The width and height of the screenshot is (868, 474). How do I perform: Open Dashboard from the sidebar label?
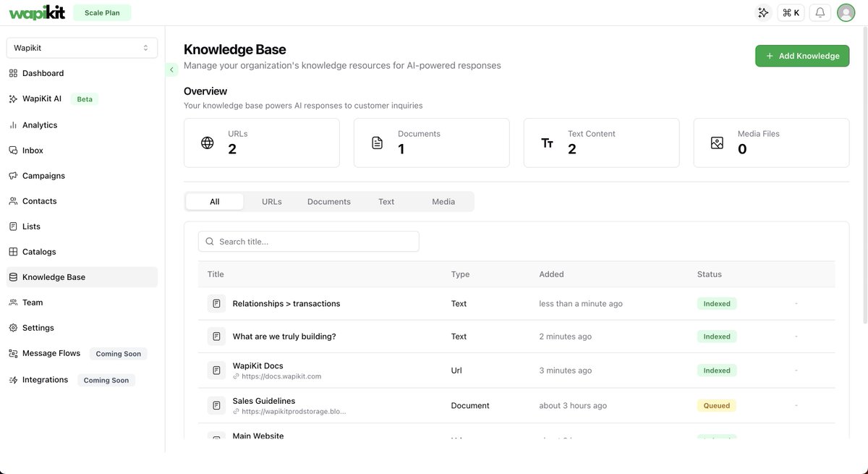(x=43, y=73)
